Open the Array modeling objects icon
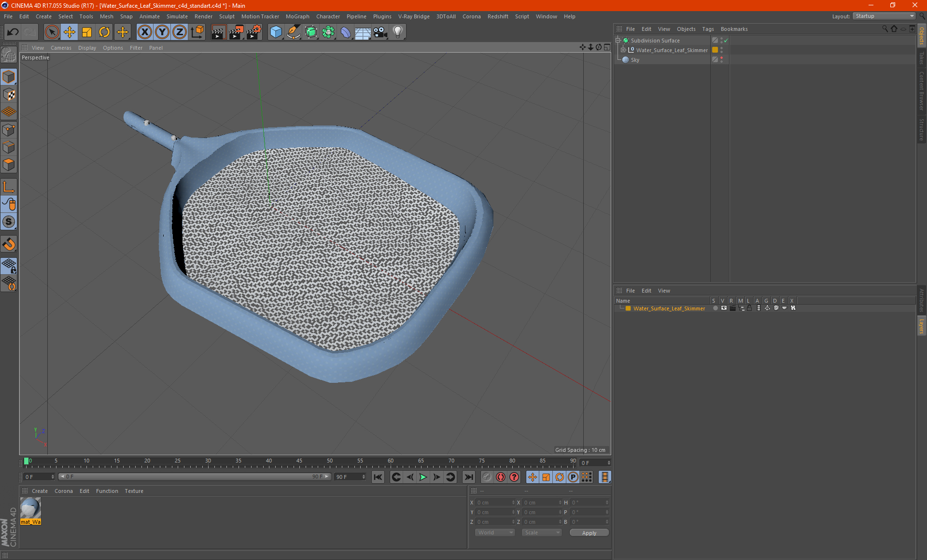The width and height of the screenshot is (927, 560). (x=328, y=32)
